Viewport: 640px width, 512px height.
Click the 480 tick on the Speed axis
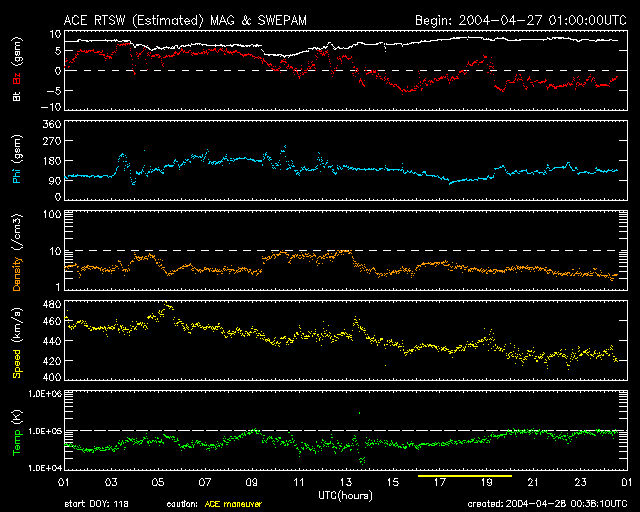click(52, 304)
